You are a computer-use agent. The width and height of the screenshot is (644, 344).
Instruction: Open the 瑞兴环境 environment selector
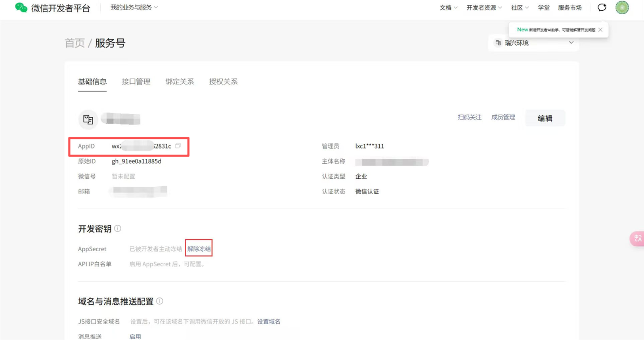coord(534,43)
